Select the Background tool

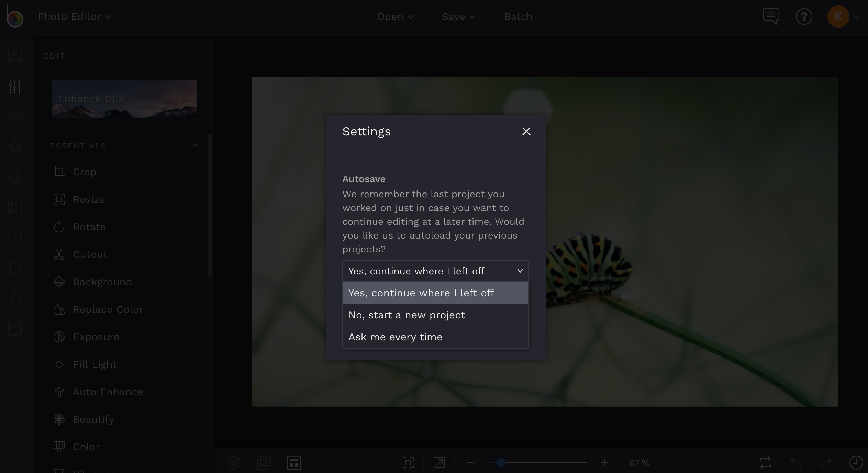coord(93,282)
